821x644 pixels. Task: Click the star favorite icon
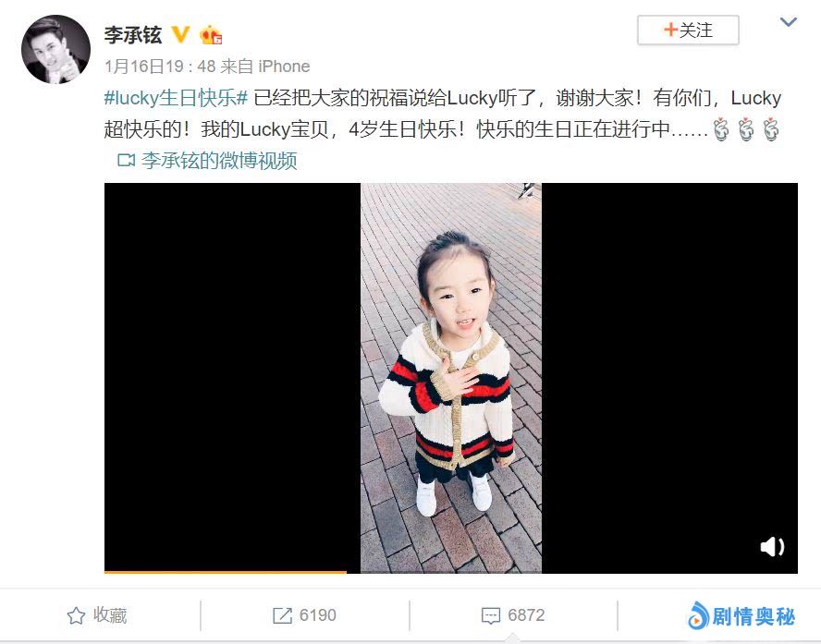[76, 615]
